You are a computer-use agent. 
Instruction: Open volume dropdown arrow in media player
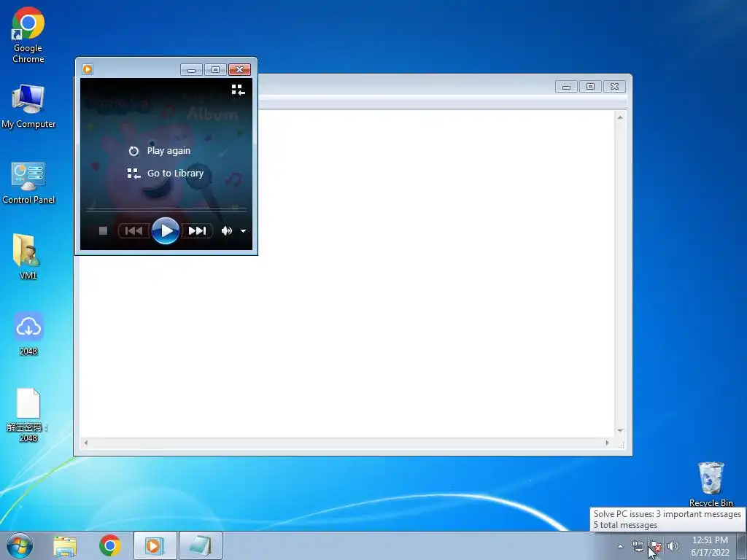[x=243, y=231]
